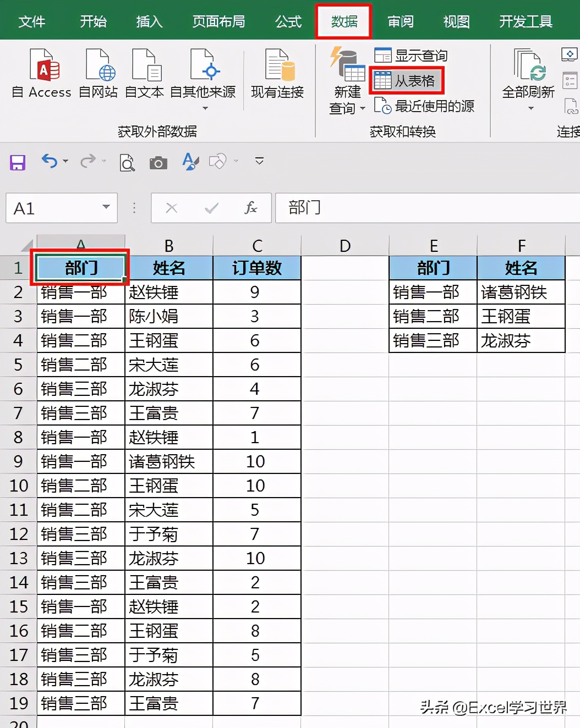The width and height of the screenshot is (580, 728).
Task: Click the edit links icon beside Refresh All
Action: pos(571,106)
